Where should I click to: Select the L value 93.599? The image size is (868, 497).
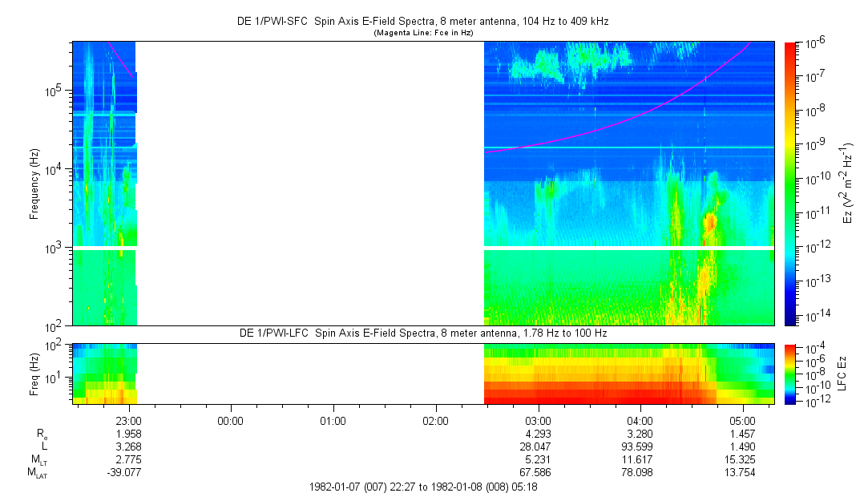pos(640,446)
